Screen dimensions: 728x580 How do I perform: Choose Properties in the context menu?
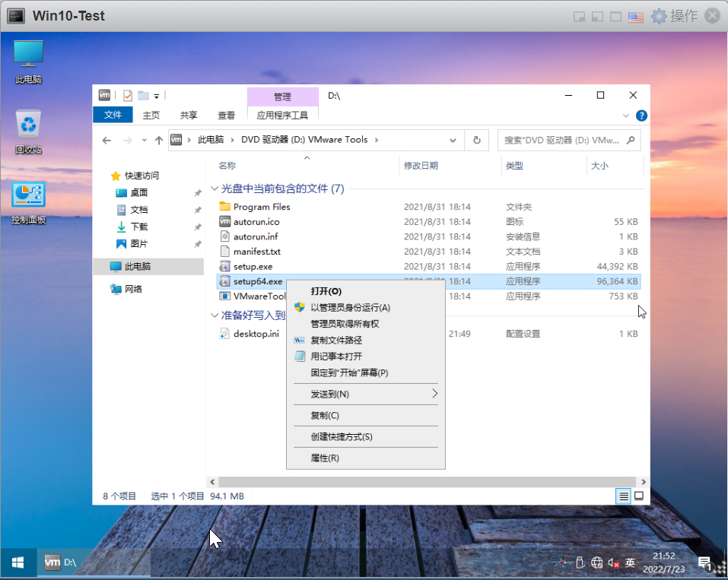[366, 458]
